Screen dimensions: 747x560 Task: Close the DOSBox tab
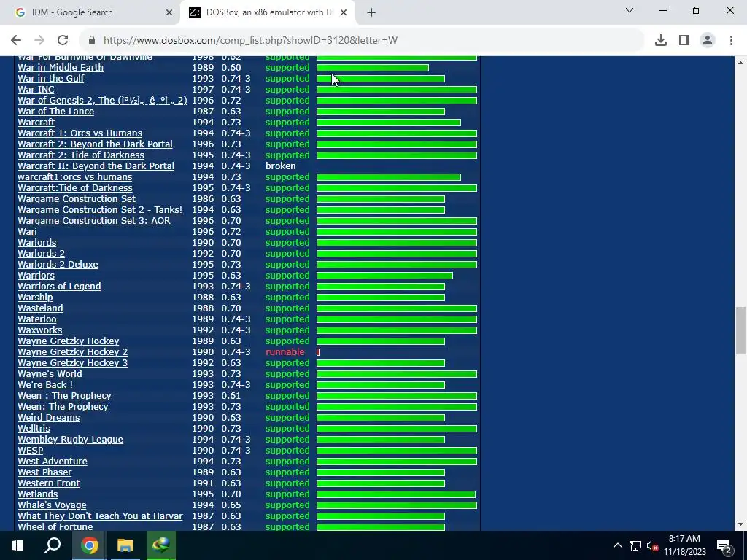344,12
